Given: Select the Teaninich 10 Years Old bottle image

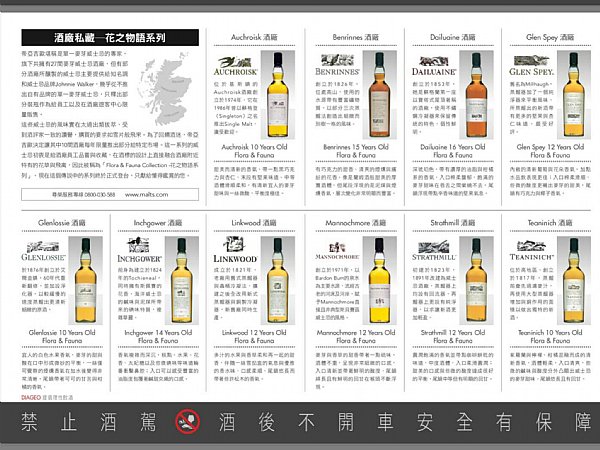Looking at the screenshot, I should click(574, 280).
